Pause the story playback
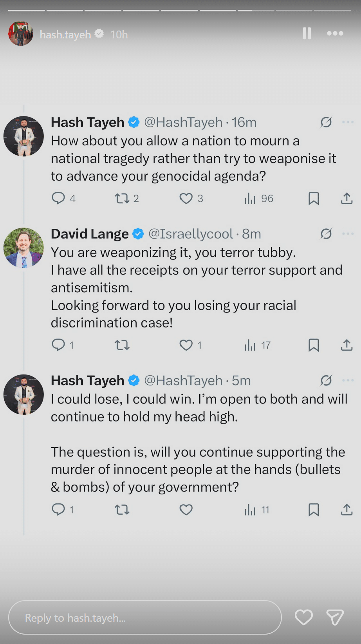Screen dimensions: 361x644 (307, 34)
